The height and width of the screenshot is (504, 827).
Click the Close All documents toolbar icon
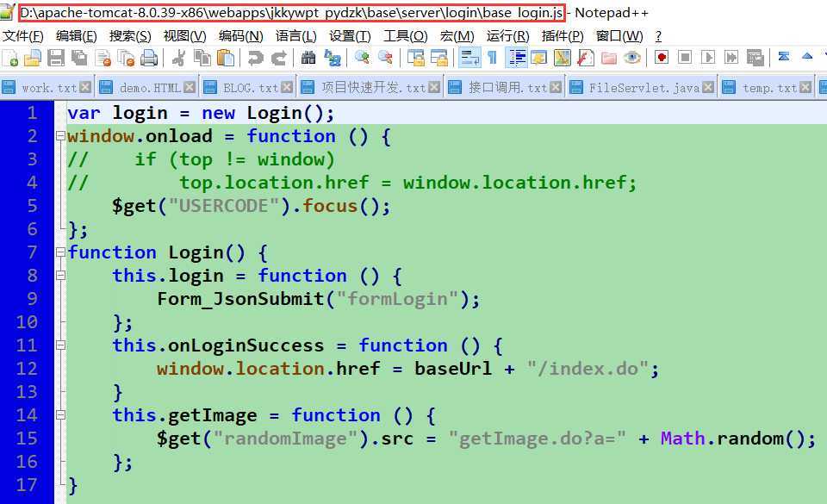126,58
